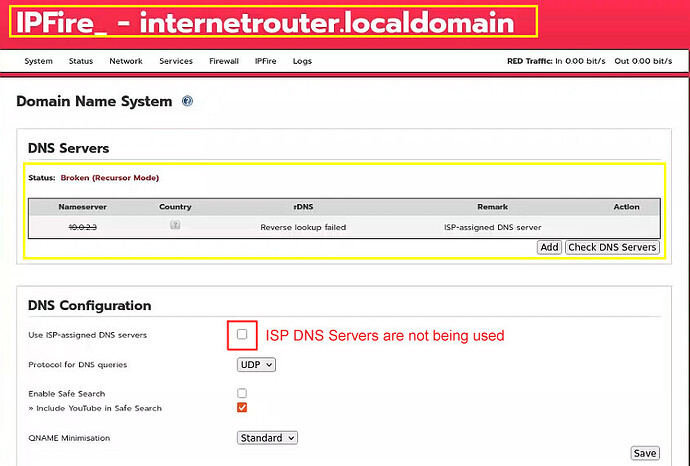The width and height of the screenshot is (690, 466).
Task: Click the Protocol for DNS queries label
Action: 77,365
